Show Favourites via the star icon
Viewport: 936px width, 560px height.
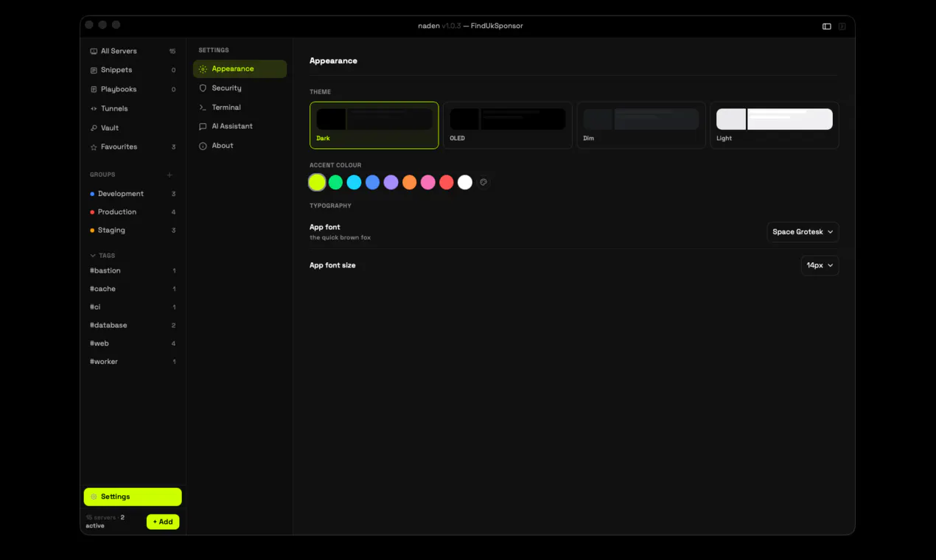click(x=94, y=147)
